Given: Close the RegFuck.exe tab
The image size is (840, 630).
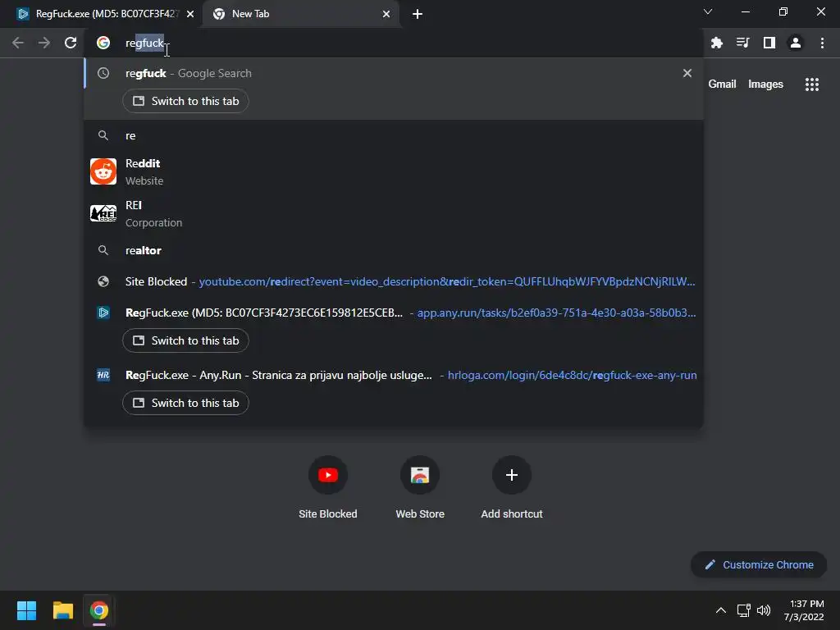Looking at the screenshot, I should coord(190,14).
